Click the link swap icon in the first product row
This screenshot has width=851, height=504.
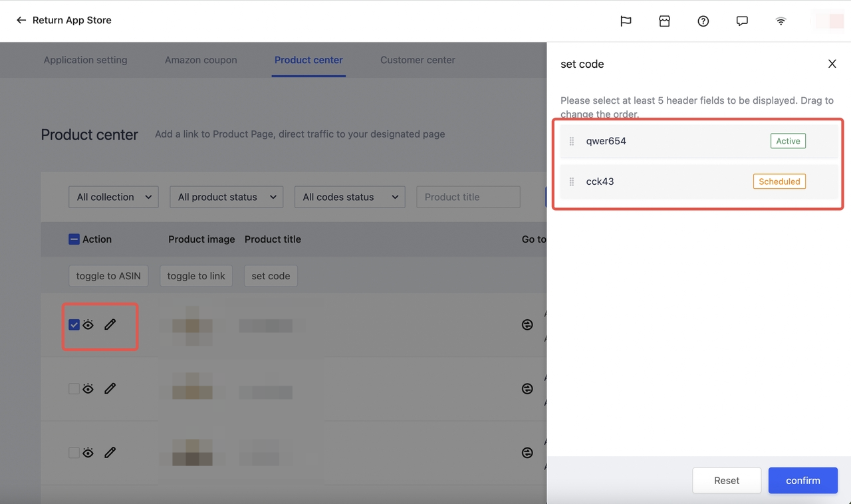527,324
